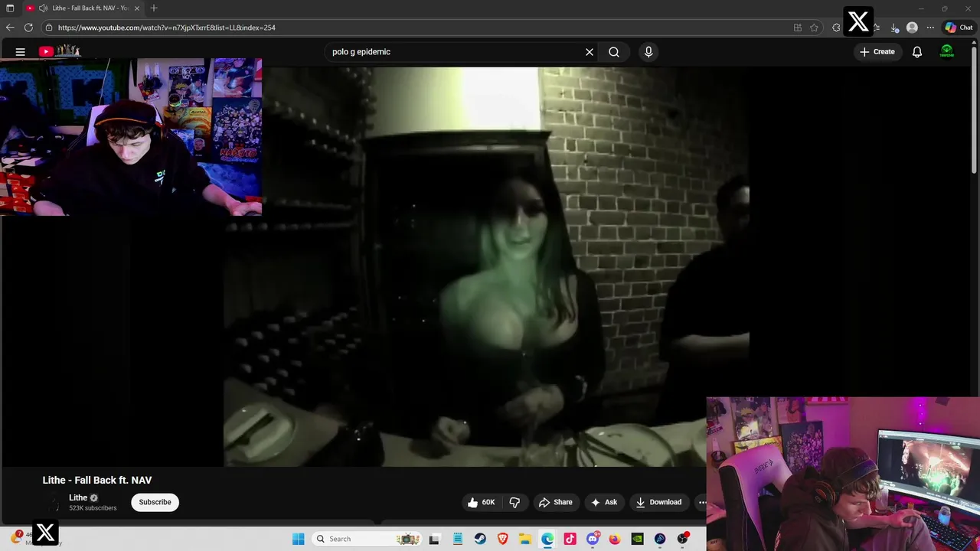
Task: Open Lithe channel avatar
Action: 52,503
